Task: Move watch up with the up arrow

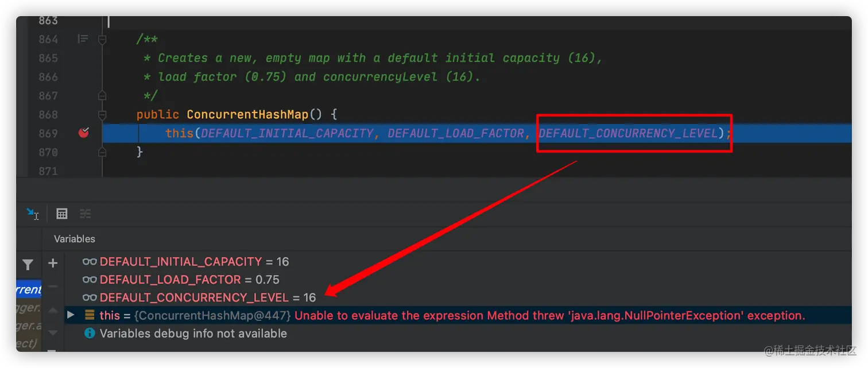Action: 53,311
